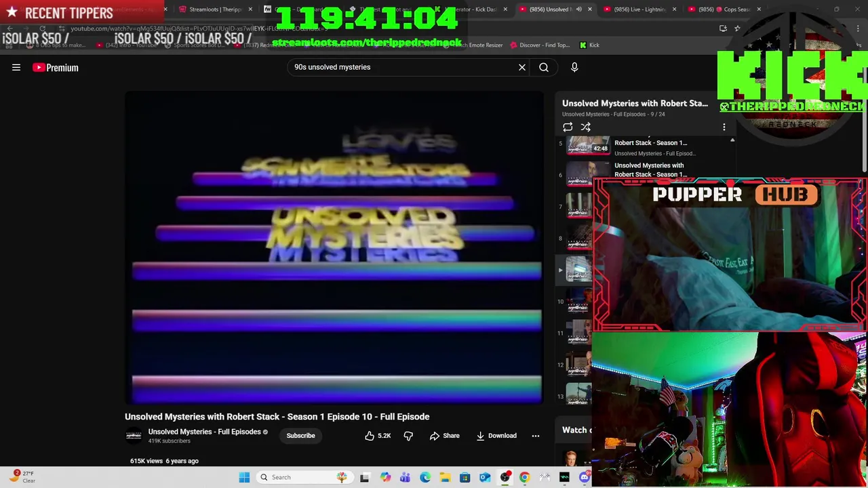Open the playlist three-dot options menu
868x488 pixels.
[724, 127]
